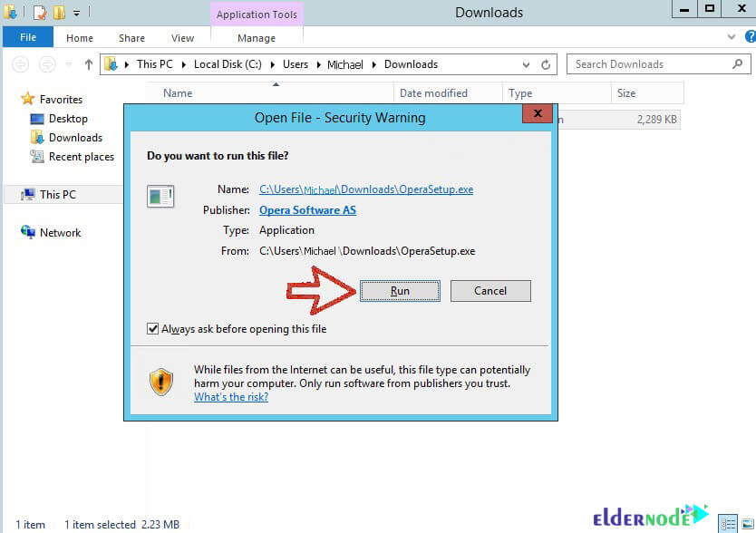
Task: Click the folder icon in the address bar
Action: (111, 64)
